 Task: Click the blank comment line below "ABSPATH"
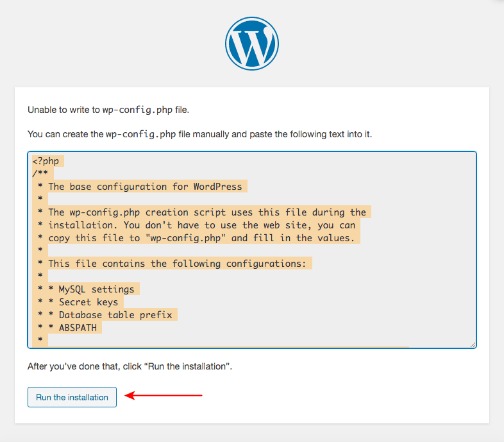[x=41, y=340]
